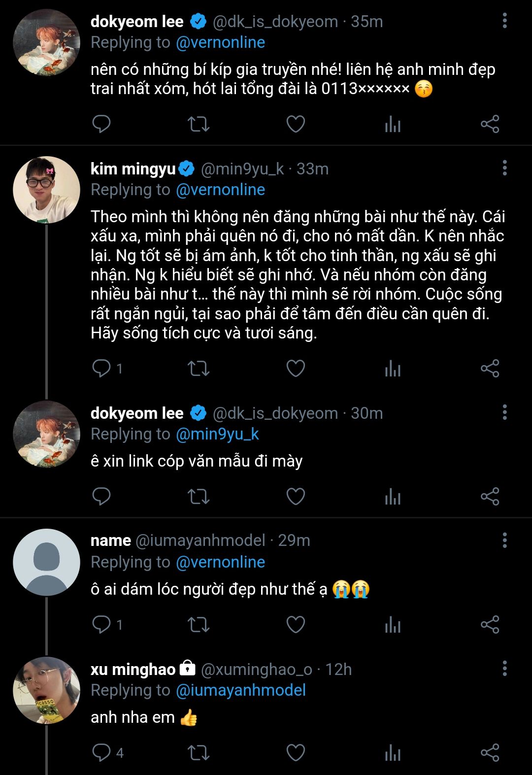Open kim mingyu's profile picture

point(46,190)
